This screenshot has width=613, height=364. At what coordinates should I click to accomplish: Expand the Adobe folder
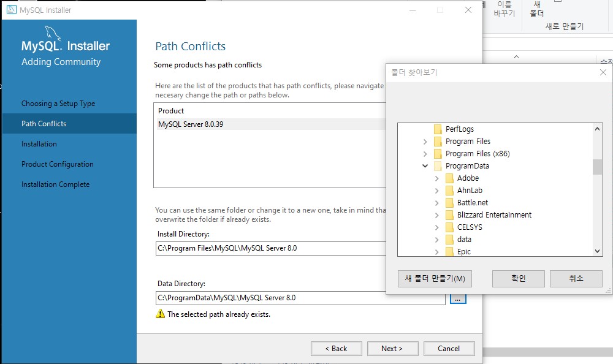pyautogui.click(x=436, y=178)
